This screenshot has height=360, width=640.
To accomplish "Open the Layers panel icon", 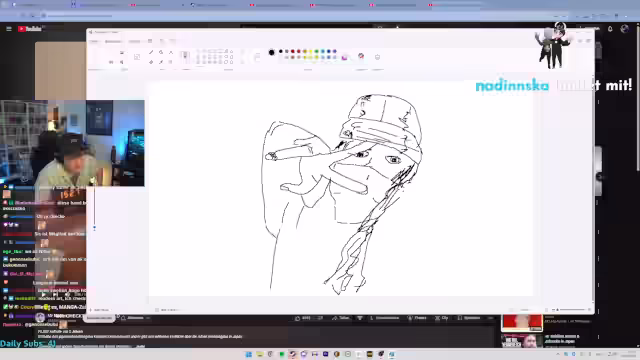I will (x=377, y=57).
